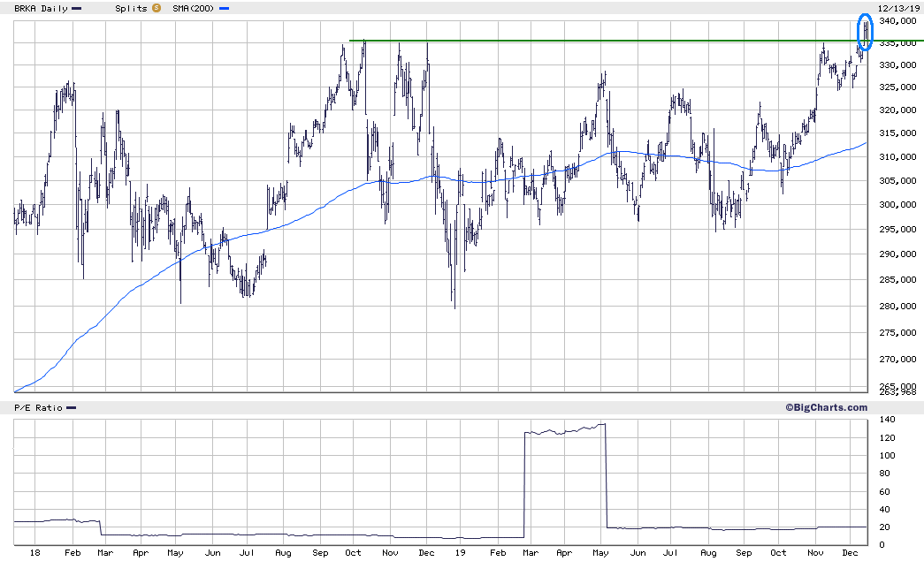Viewport: 924px width, 561px height.
Task: Click the 325,000 price axis label
Action: pyautogui.click(x=897, y=87)
